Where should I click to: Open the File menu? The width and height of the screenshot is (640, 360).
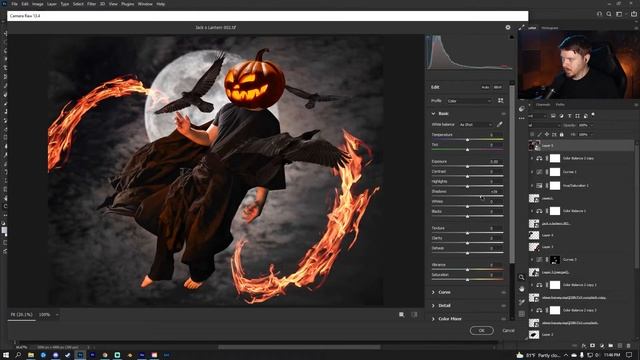14,4
